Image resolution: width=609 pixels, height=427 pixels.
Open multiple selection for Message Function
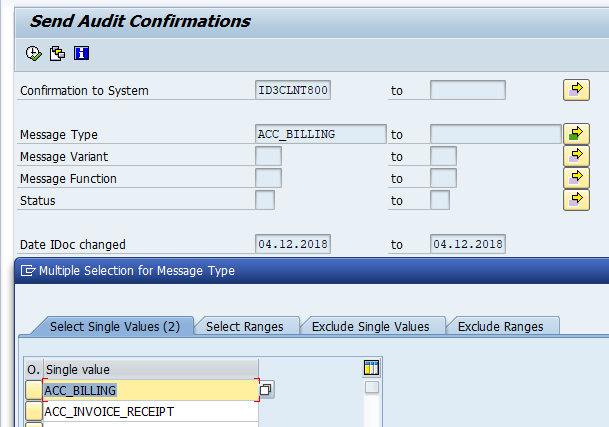click(575, 177)
